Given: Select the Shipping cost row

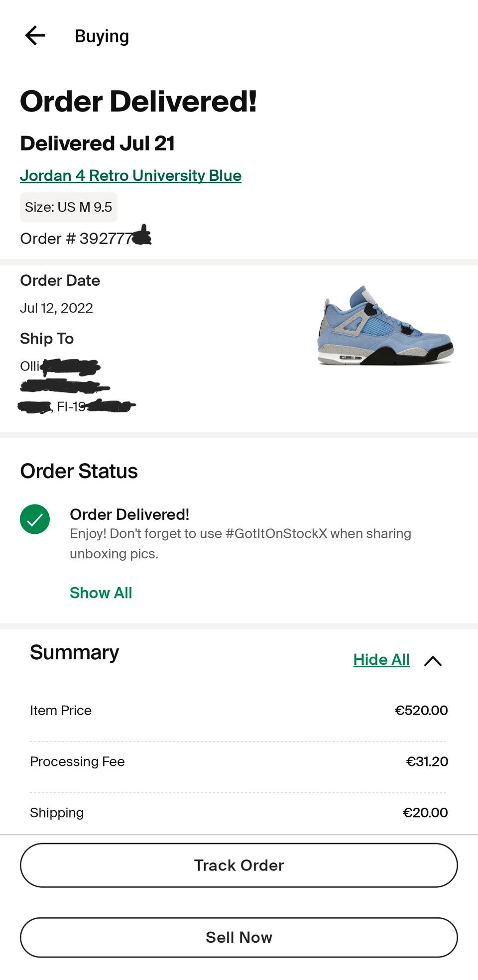Looking at the screenshot, I should tap(239, 813).
